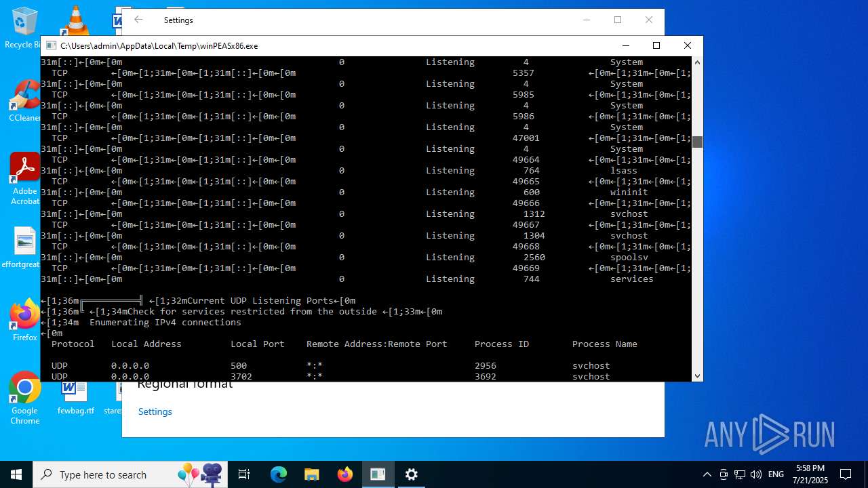Click the console vertical scrollbar thumb
Viewport: 868px width, 488px height.
click(x=697, y=141)
